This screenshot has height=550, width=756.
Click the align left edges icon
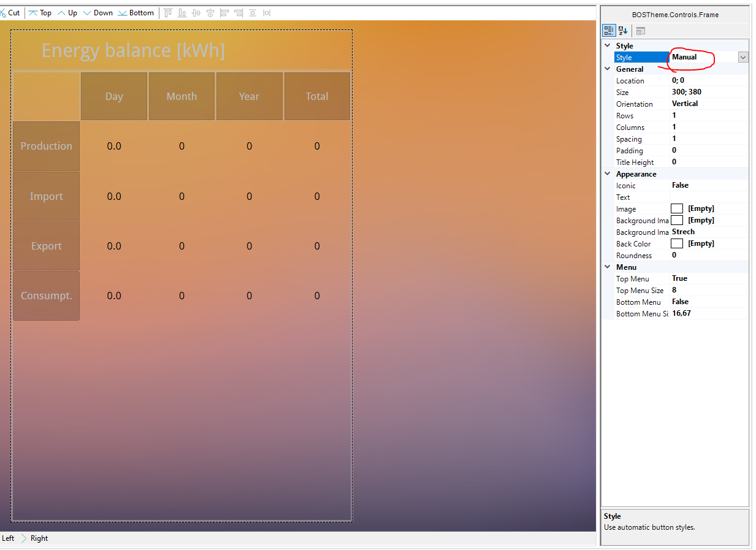[x=224, y=13]
